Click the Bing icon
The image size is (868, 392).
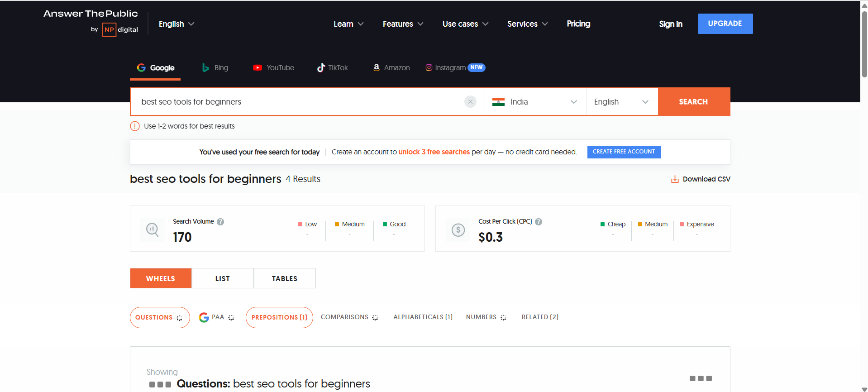click(205, 67)
